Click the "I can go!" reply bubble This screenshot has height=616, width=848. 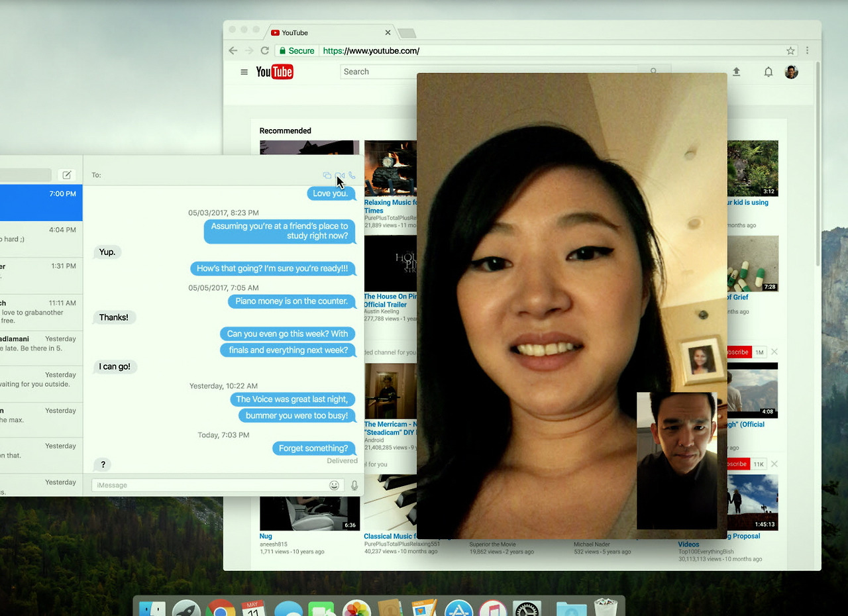click(x=115, y=366)
